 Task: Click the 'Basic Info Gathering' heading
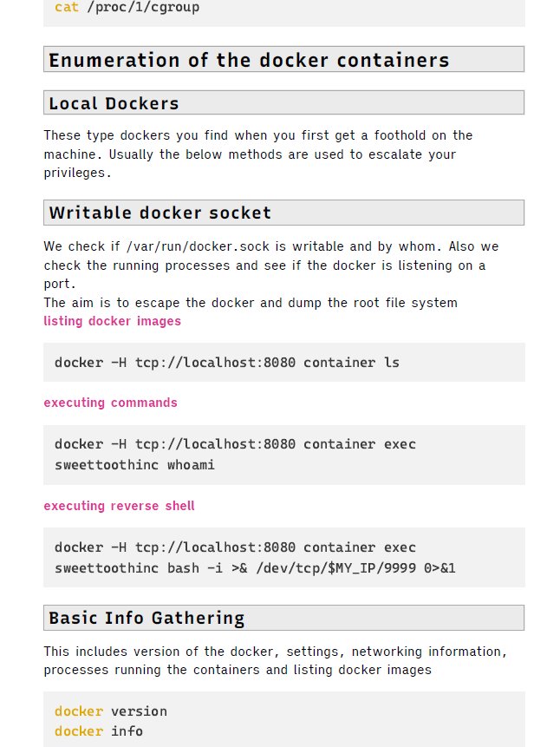pos(283,618)
